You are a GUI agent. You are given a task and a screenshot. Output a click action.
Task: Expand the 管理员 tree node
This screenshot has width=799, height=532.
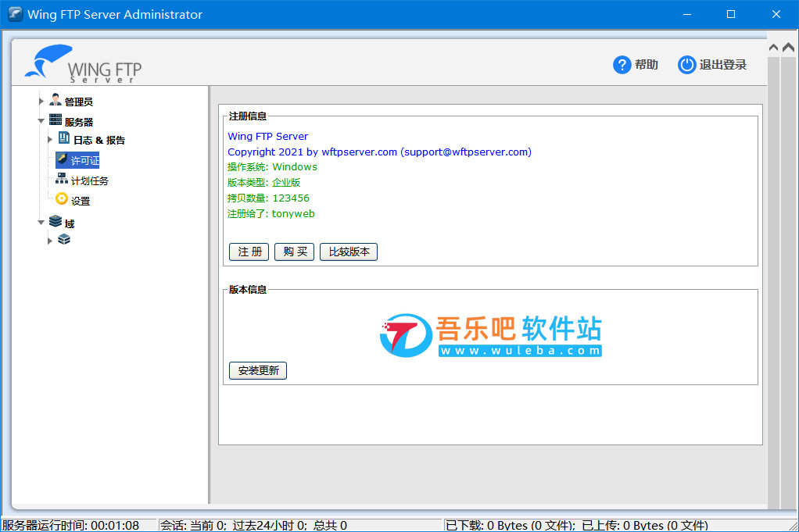coord(41,101)
